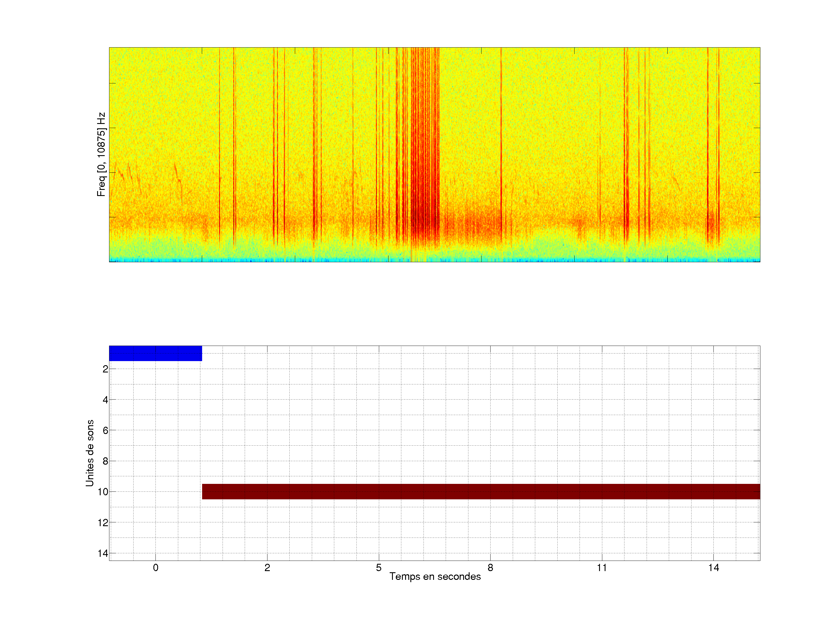Click the 'Unites de sons' axis label
The height and width of the screenshot is (630, 840).
coord(90,453)
